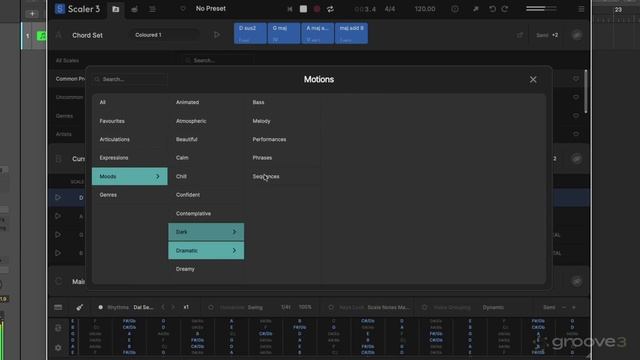Select the D sus2 chord pad
This screenshot has height=360, width=640.
pyautogui.click(x=250, y=33)
